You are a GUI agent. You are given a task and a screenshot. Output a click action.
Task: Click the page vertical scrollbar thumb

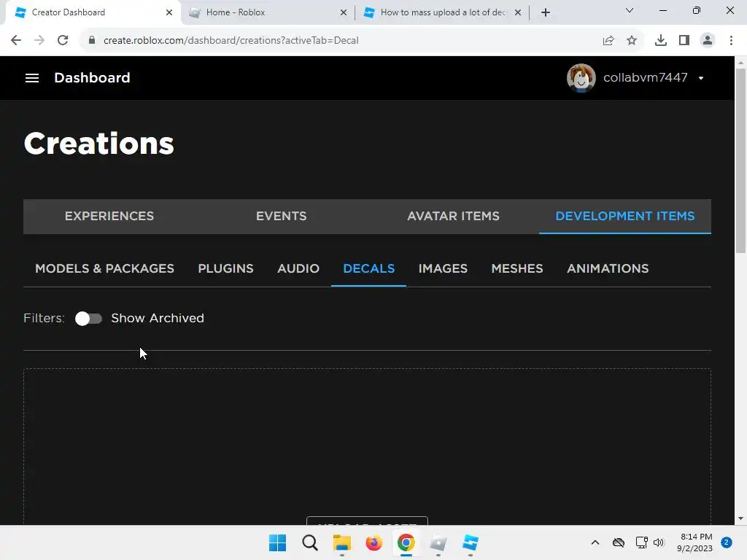coord(740,160)
